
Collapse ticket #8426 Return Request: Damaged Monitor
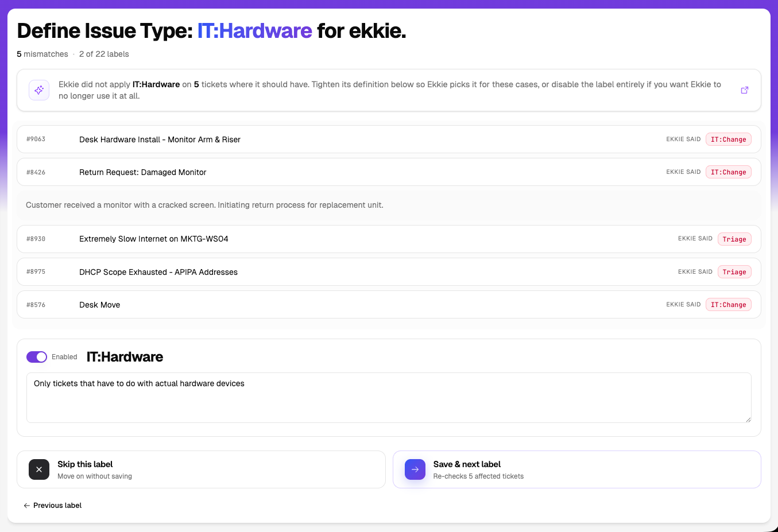click(x=389, y=172)
